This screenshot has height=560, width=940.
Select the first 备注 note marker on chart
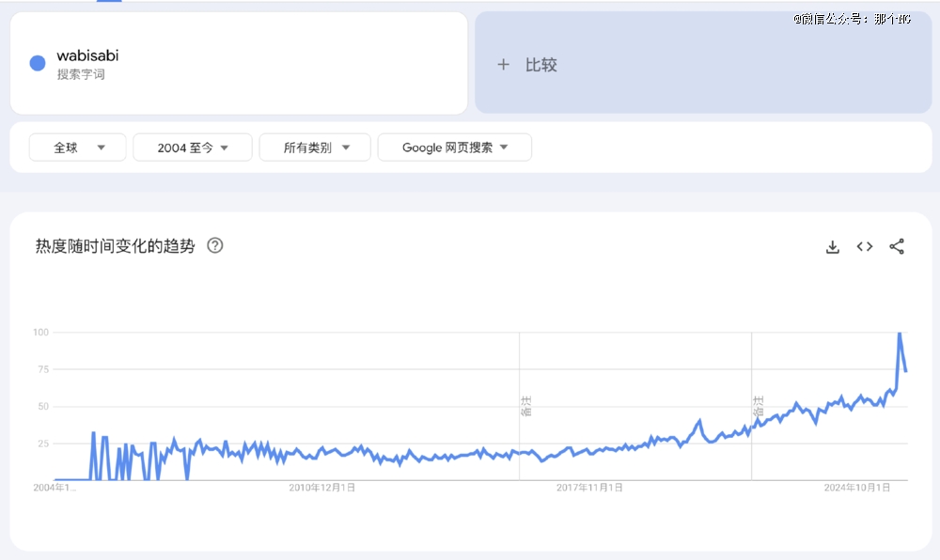pos(526,406)
